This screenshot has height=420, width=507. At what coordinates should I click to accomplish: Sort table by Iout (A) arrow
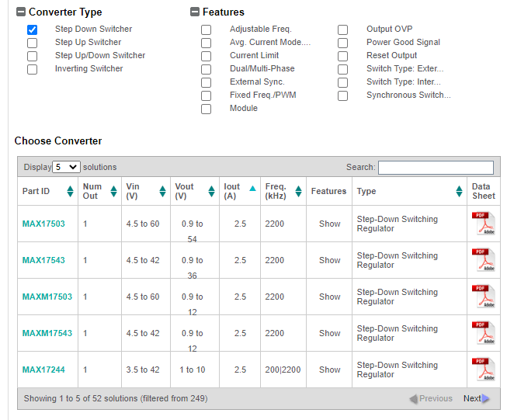click(252, 188)
